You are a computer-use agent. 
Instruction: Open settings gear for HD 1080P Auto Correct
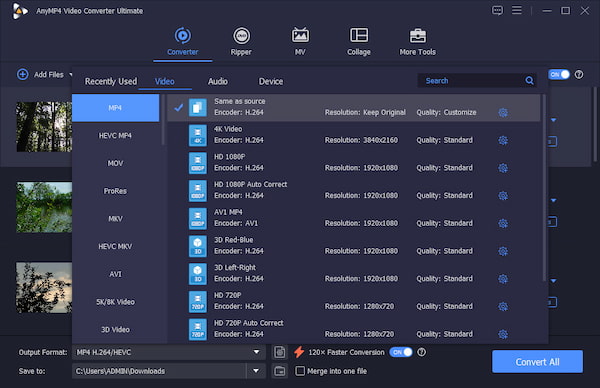[x=503, y=196]
